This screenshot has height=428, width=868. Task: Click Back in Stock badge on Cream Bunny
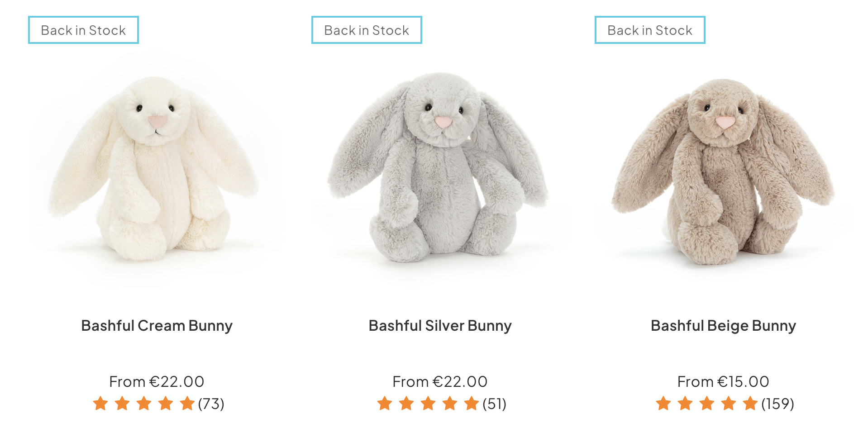[x=83, y=30]
